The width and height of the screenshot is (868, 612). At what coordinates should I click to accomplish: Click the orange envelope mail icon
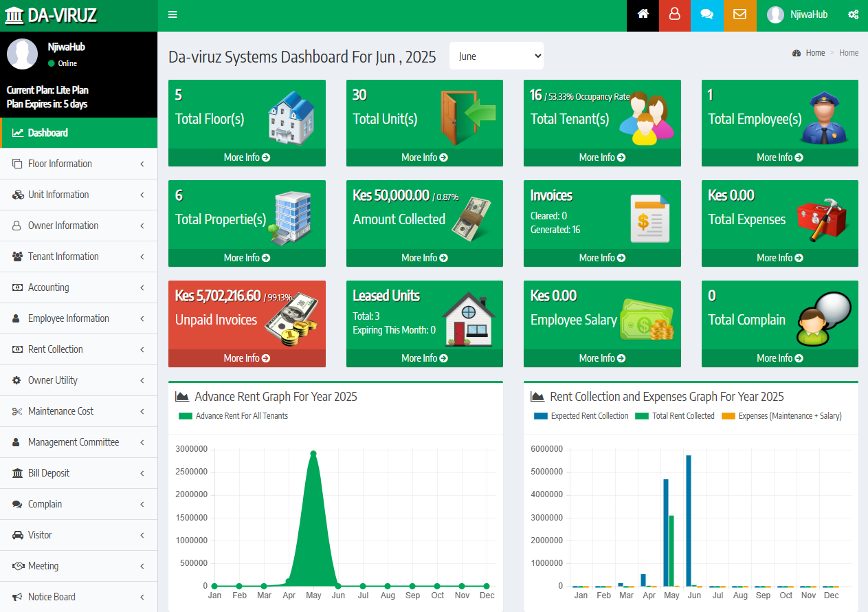click(x=739, y=14)
